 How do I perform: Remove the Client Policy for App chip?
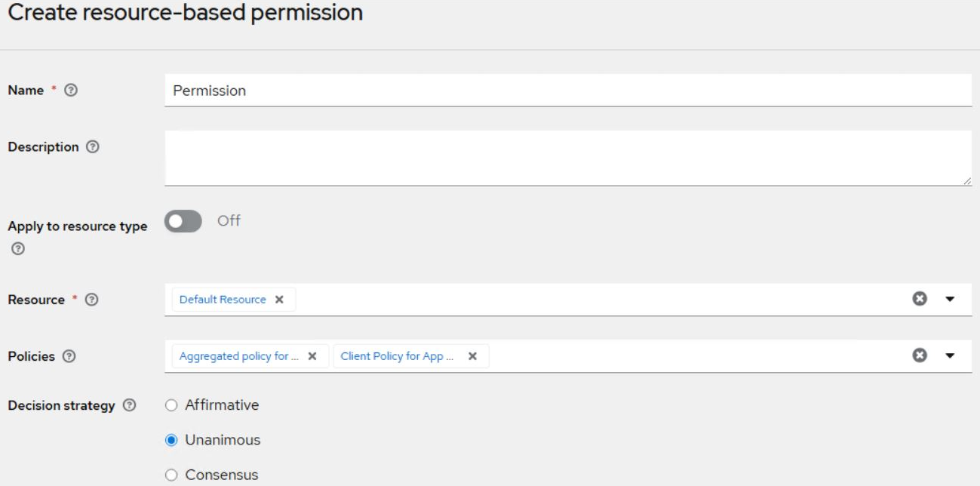472,356
